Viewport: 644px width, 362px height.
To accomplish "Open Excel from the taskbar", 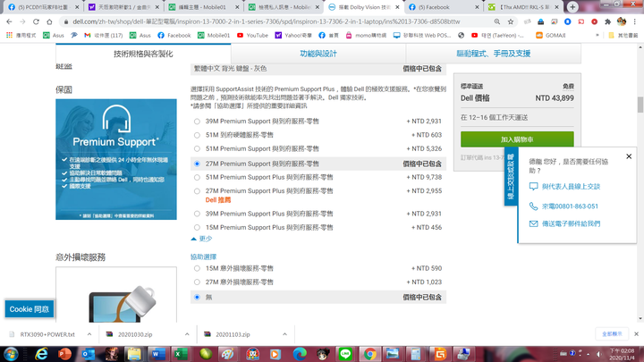I will 181,354.
